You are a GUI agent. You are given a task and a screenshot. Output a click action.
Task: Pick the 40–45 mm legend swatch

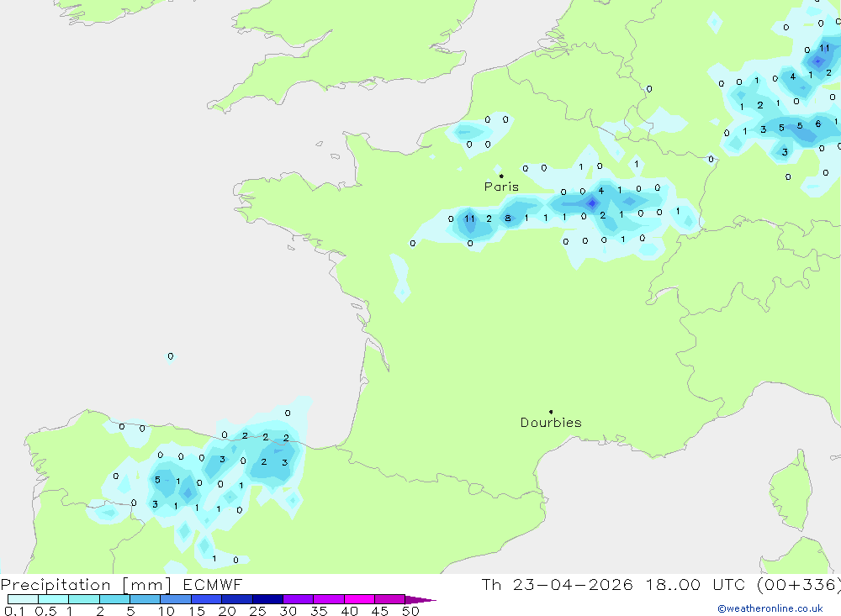tap(359, 599)
